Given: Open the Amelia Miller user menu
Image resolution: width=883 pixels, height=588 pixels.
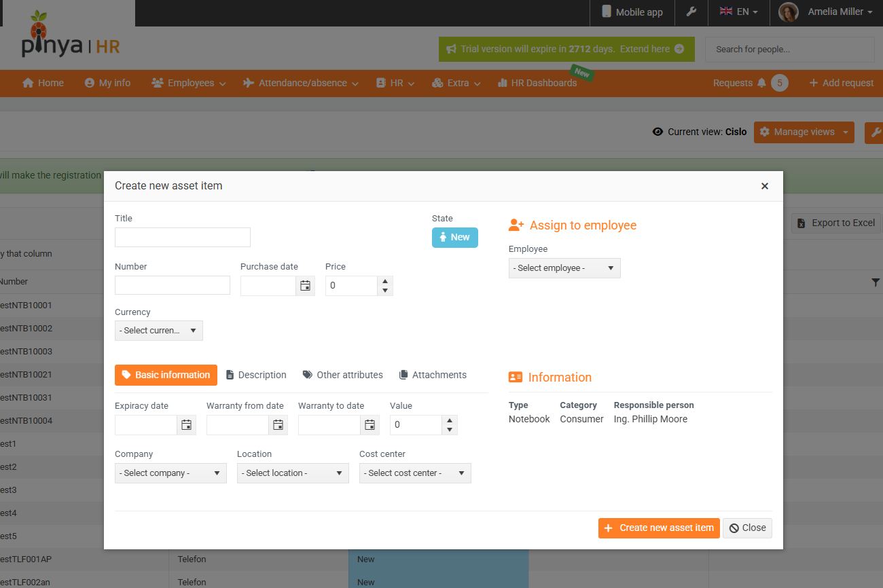Looking at the screenshot, I should click(x=840, y=12).
